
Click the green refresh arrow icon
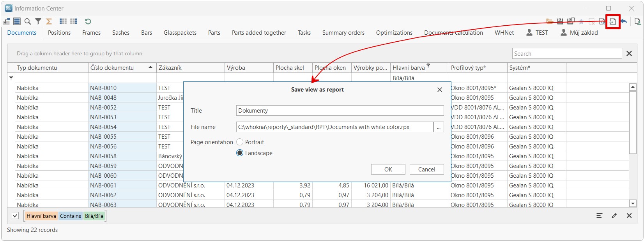pos(88,21)
